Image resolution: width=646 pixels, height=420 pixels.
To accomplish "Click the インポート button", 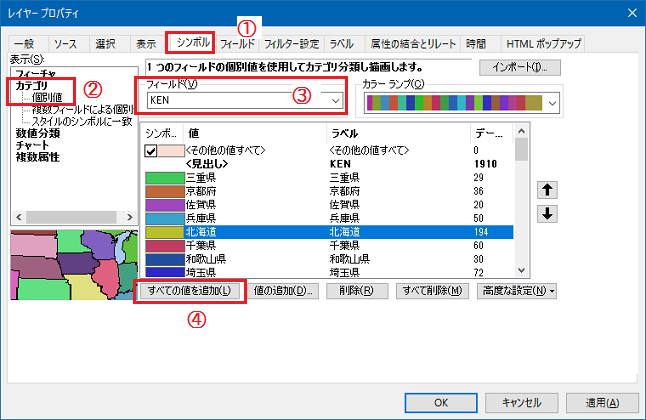I will point(520,68).
